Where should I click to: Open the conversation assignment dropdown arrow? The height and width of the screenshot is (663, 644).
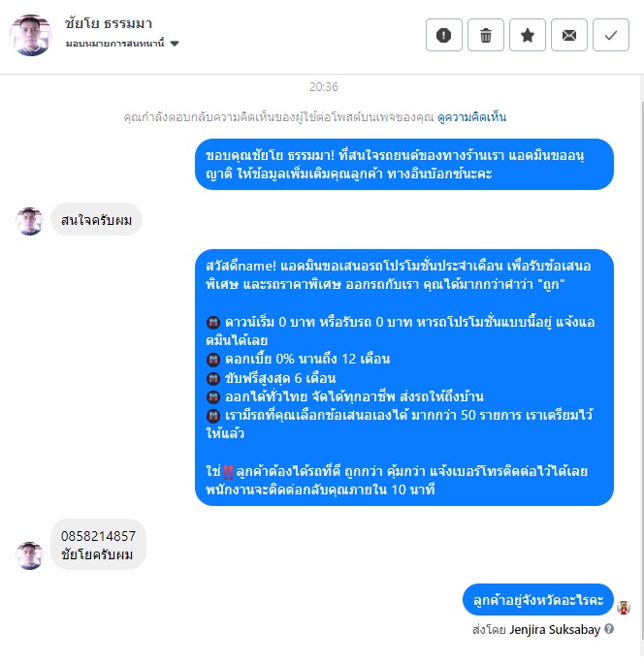[175, 43]
